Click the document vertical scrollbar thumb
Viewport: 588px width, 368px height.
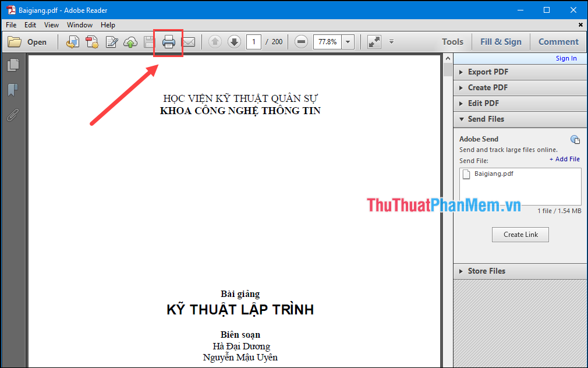click(447, 70)
